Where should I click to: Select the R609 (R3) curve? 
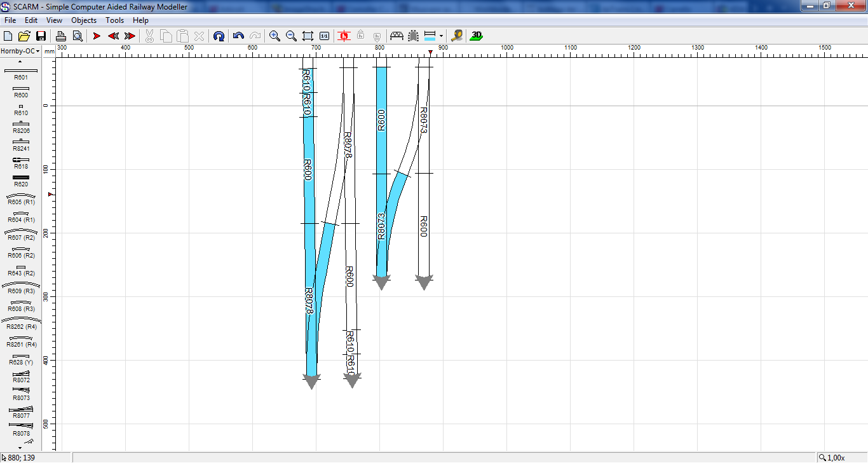coord(21,287)
